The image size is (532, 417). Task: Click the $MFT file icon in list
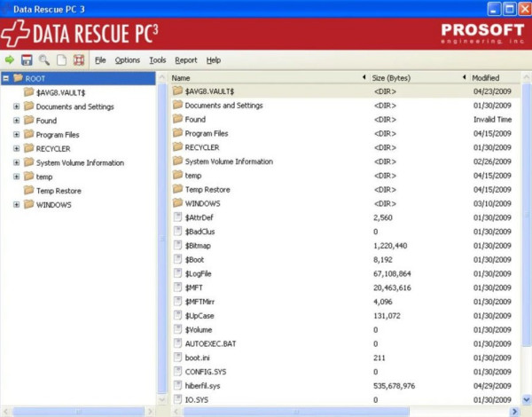pos(177,287)
